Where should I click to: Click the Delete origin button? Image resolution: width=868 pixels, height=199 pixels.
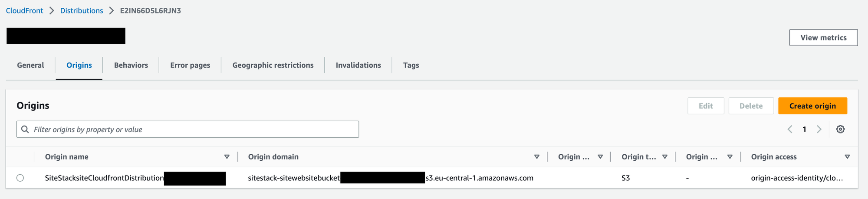coord(751,106)
